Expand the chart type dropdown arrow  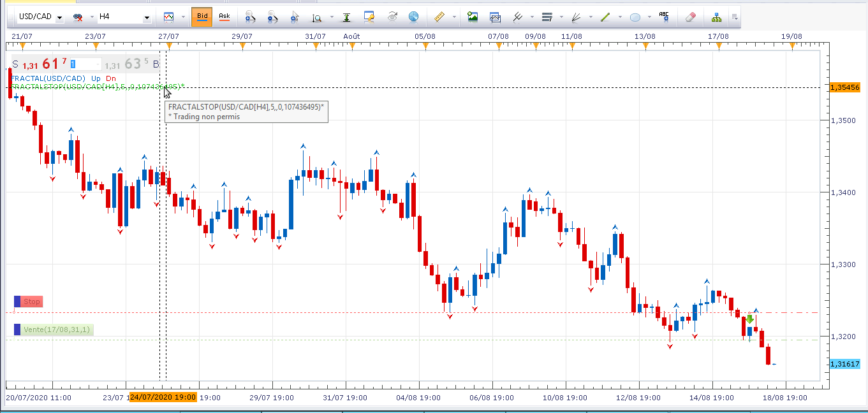coord(183,17)
